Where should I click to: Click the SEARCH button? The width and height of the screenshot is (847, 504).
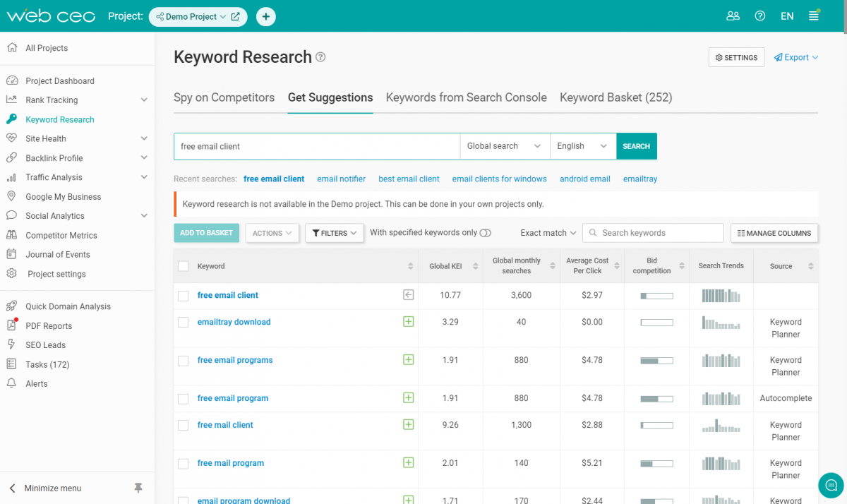coord(636,146)
